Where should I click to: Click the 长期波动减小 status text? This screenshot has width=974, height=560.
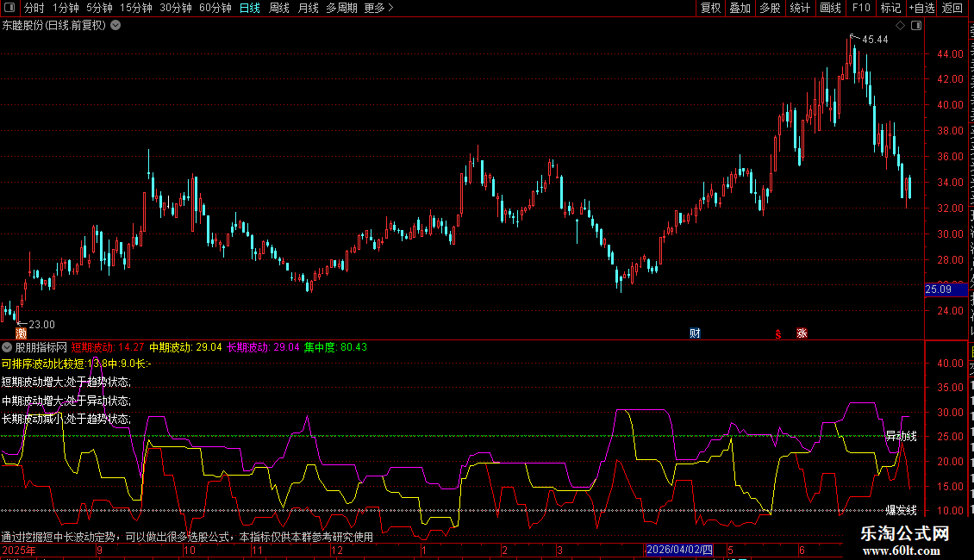click(66, 419)
